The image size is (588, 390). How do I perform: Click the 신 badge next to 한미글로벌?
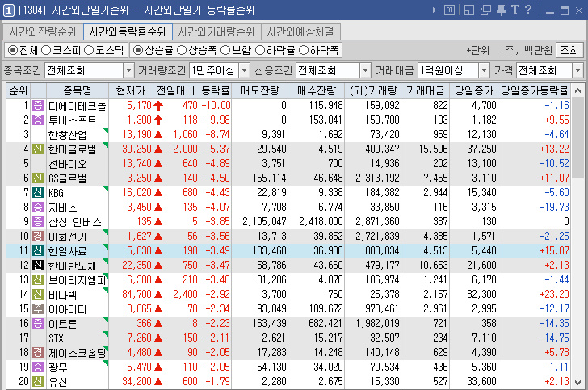pos(37,149)
